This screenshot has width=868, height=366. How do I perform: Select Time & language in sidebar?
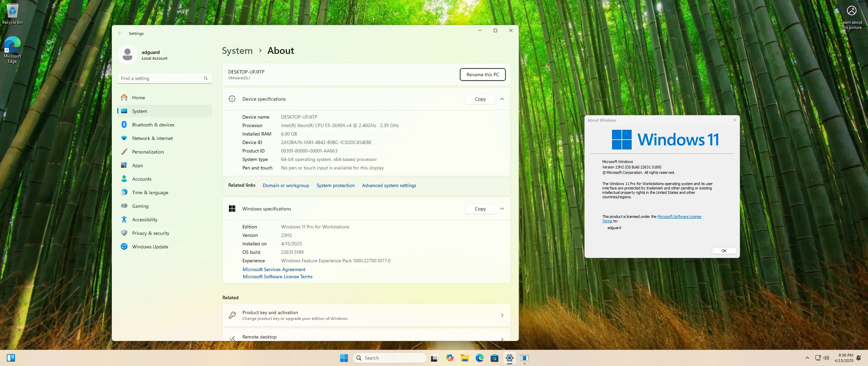pyautogui.click(x=150, y=192)
